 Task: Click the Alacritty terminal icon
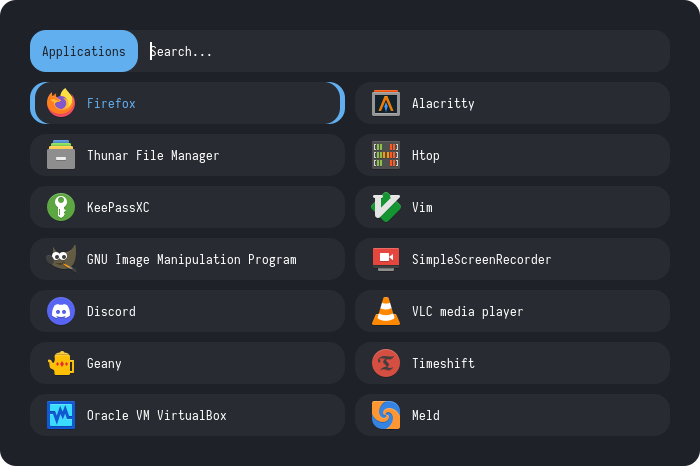pos(386,103)
